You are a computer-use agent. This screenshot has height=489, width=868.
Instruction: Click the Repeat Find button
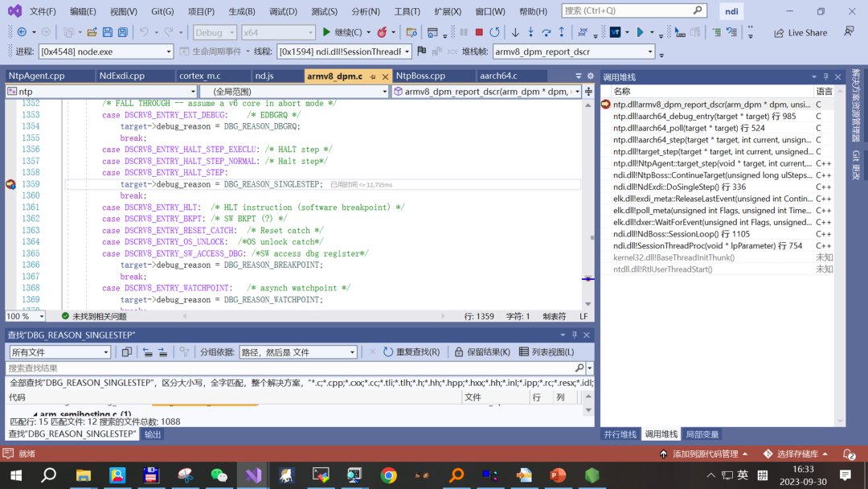[x=411, y=352]
